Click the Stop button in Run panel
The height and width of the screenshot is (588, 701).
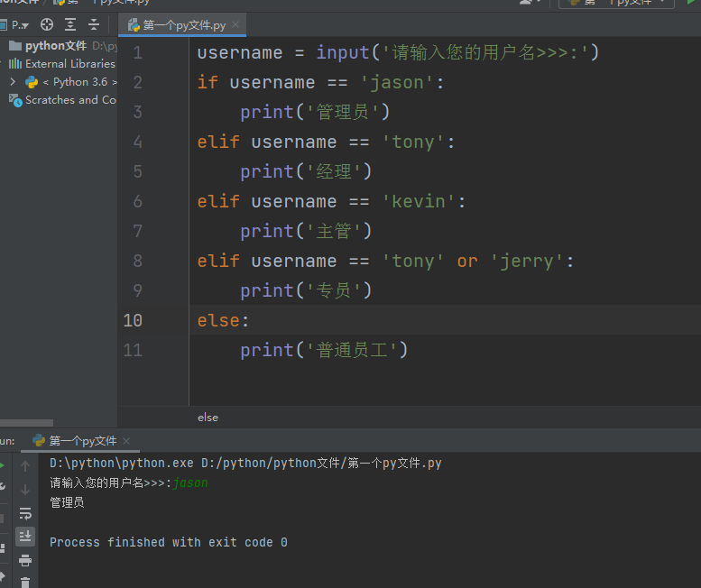2,519
